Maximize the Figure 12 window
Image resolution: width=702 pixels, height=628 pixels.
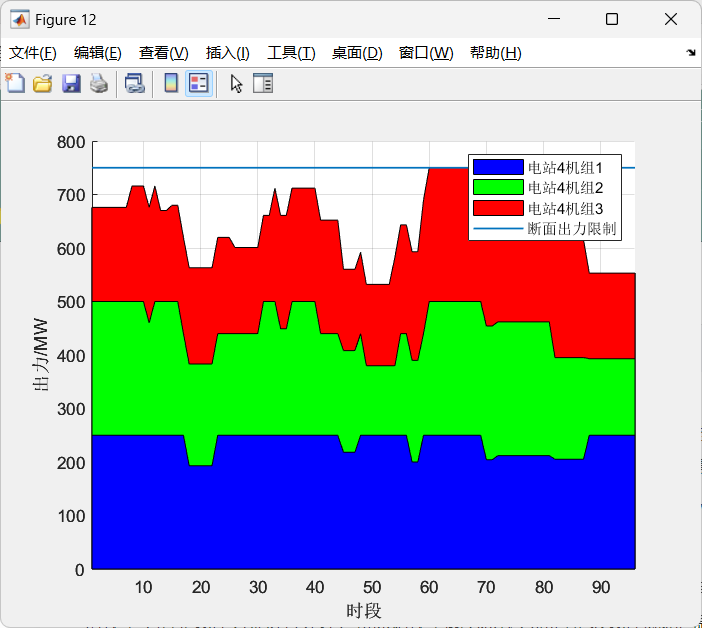click(612, 19)
